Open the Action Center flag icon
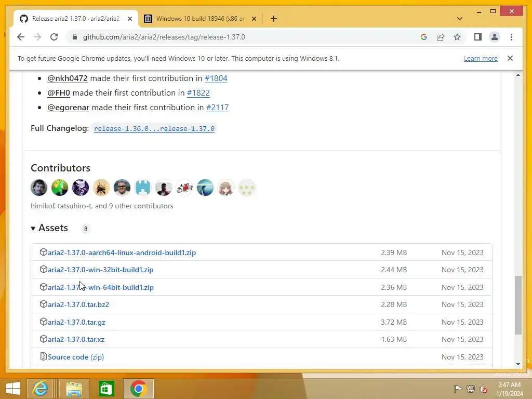The image size is (532, 399). (x=458, y=389)
